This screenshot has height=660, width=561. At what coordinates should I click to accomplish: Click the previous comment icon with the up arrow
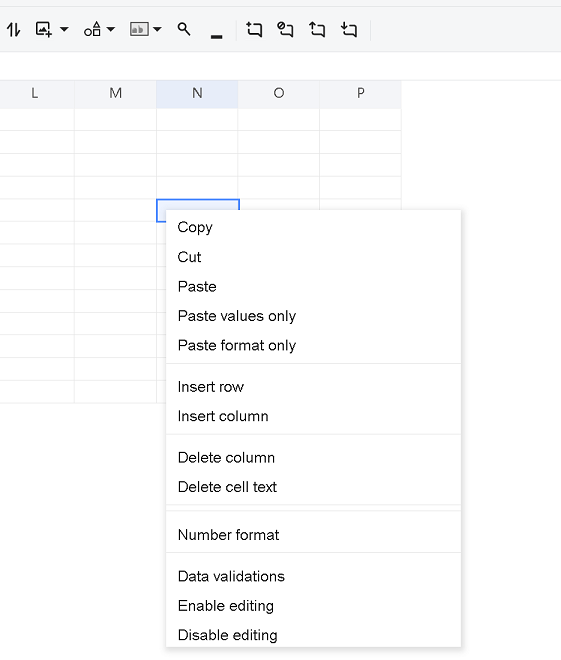[x=317, y=29]
